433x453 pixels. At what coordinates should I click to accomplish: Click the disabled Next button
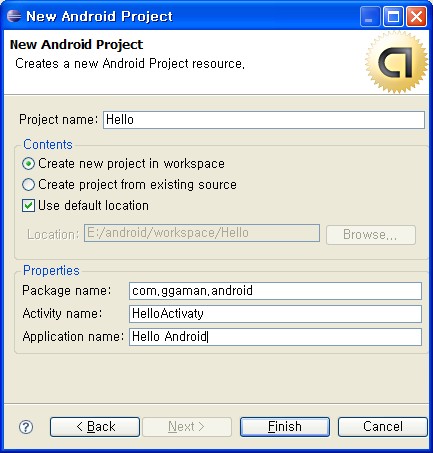pyautogui.click(x=187, y=427)
